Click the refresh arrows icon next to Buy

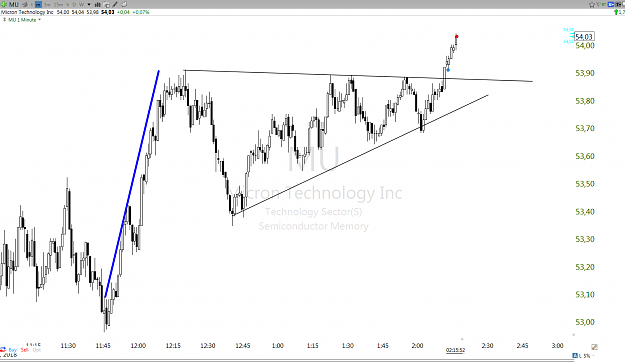(x=3, y=350)
